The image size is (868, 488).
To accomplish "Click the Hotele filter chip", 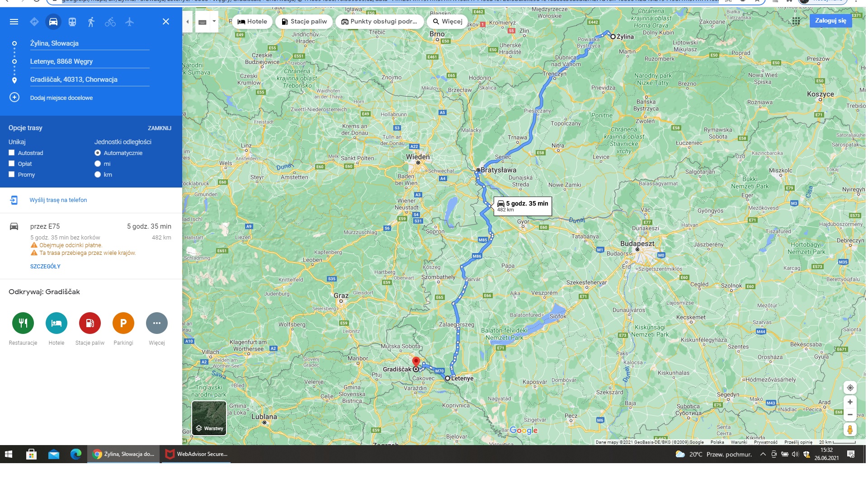I will (252, 21).
